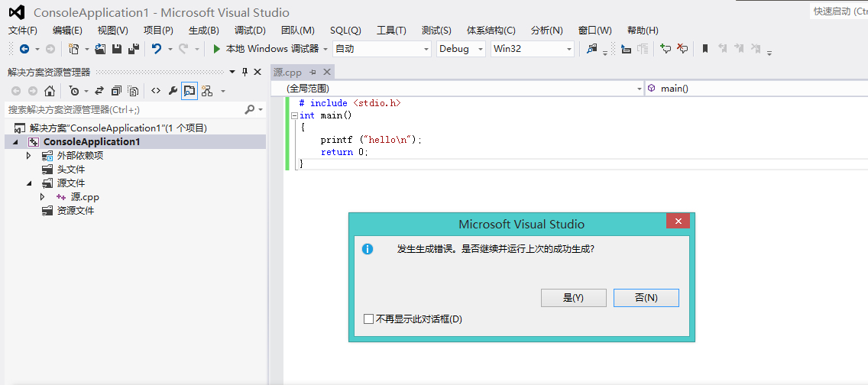The height and width of the screenshot is (385, 868).
Task: Click the comment selected lines icon
Action: [x=666, y=49]
